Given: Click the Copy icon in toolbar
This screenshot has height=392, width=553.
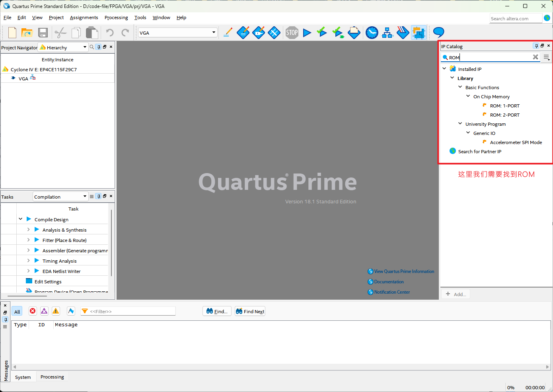Looking at the screenshot, I should point(76,33).
